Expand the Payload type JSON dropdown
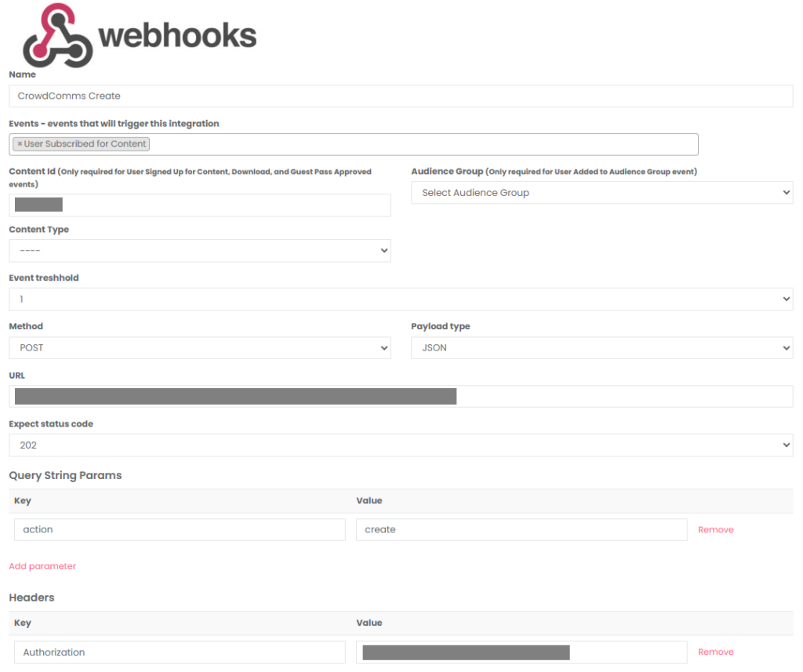Viewport: 803px width, 672px height. [x=601, y=348]
